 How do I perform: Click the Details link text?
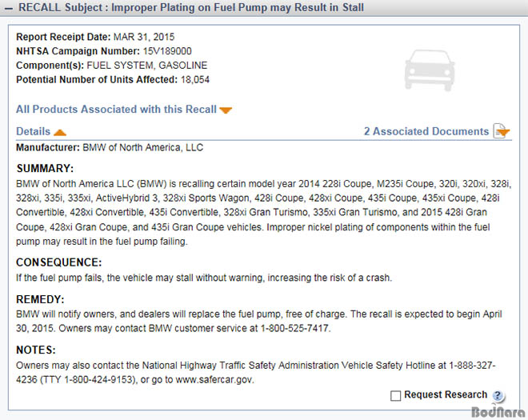33,131
